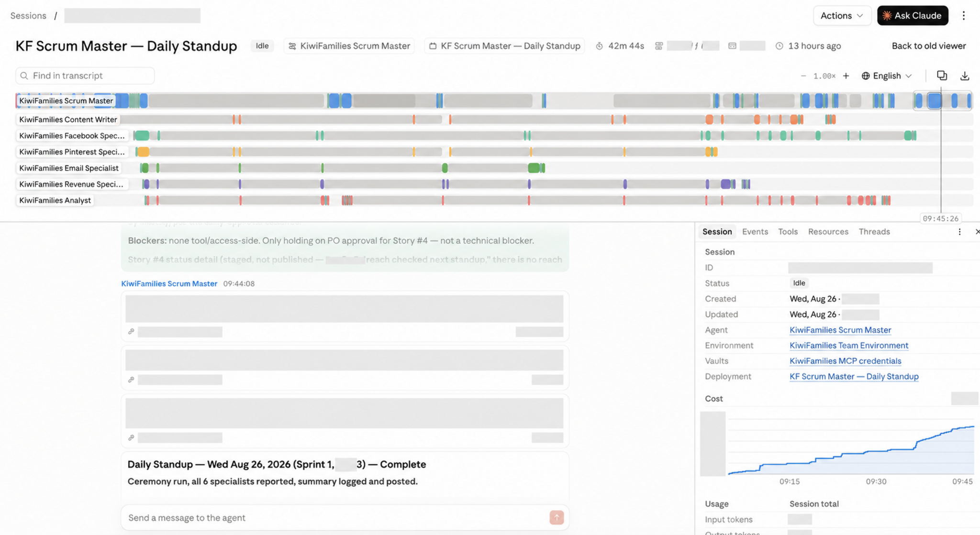
Task: Click the KF Scrum Master — Daily Standup deployment chip
Action: pos(504,46)
